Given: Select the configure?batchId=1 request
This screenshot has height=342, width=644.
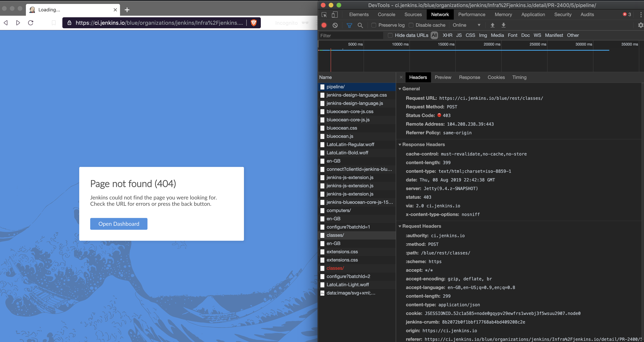Looking at the screenshot, I should pos(357,227).
